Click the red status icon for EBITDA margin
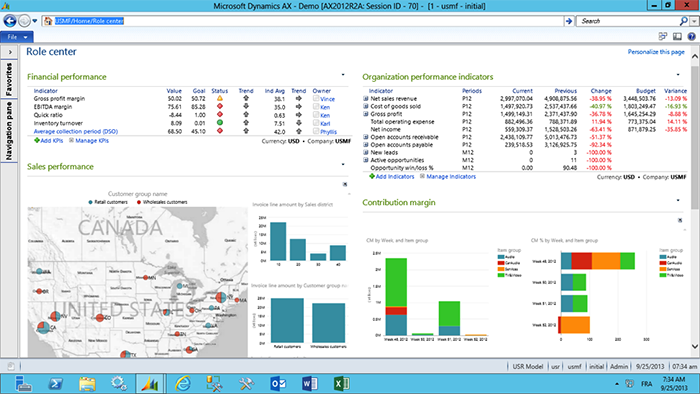This screenshot has height=394, width=700. [x=220, y=106]
